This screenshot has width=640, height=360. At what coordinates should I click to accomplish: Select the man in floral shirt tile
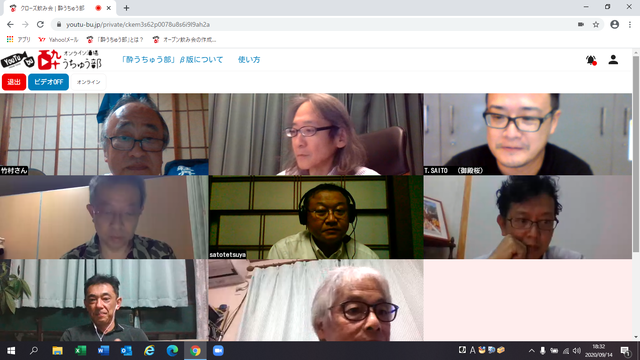104,218
